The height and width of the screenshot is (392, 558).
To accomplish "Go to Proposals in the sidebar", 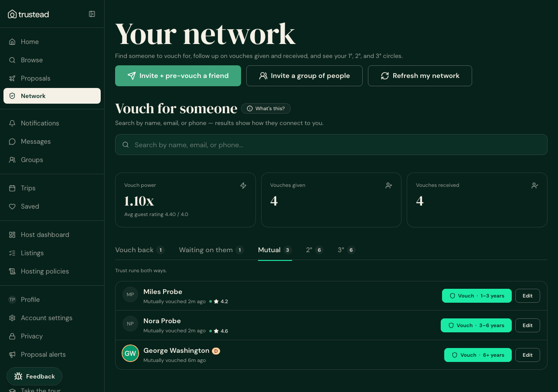I will point(52,78).
